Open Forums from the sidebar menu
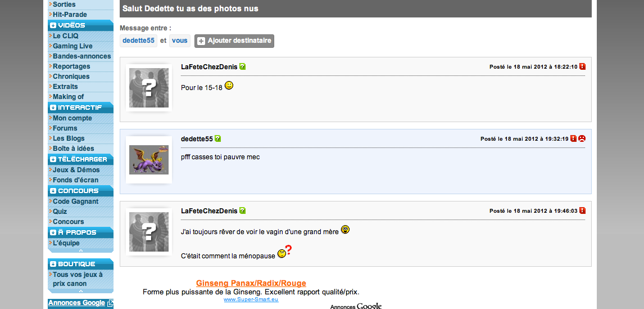The image size is (644, 309). click(65, 128)
